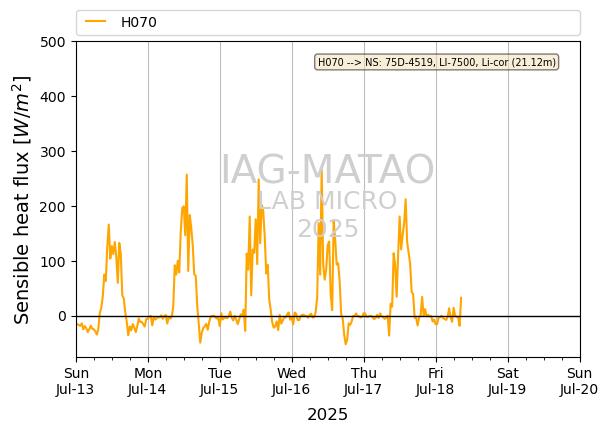Click the Sun Jul-20 date label
Viewport: 609px width, 433px height.
579,381
